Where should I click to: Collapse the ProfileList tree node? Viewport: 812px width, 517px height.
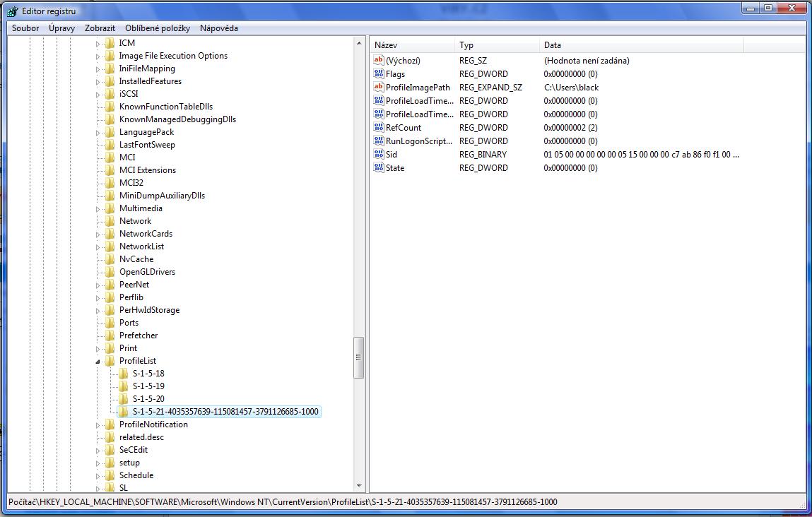tap(98, 361)
